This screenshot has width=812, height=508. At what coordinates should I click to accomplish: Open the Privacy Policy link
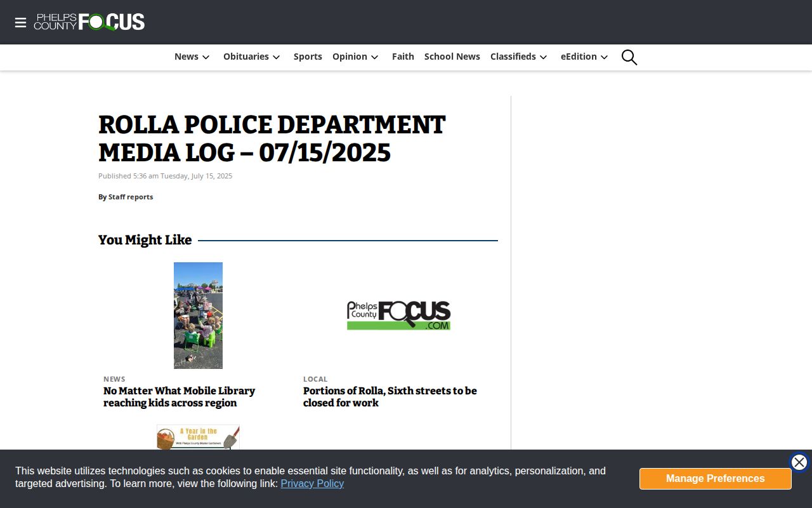(x=312, y=483)
